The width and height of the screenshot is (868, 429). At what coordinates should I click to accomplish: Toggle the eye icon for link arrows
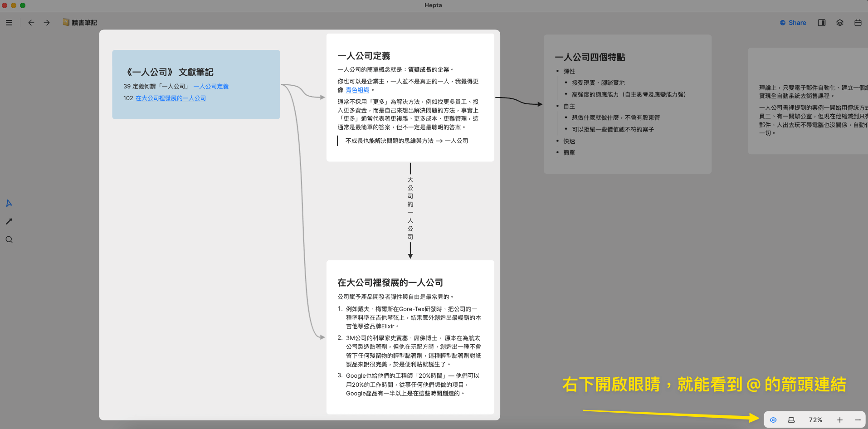tap(773, 420)
